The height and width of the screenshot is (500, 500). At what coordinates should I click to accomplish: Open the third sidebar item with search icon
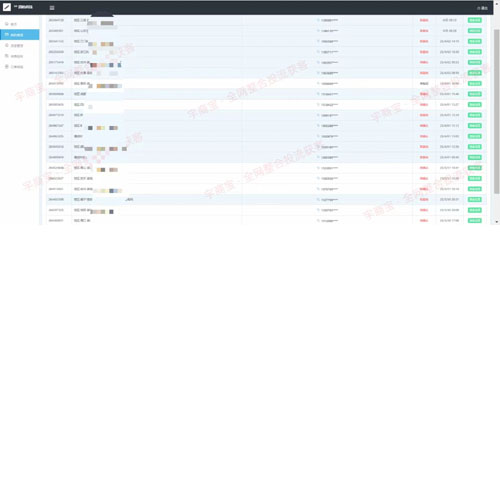pyautogui.click(x=14, y=45)
